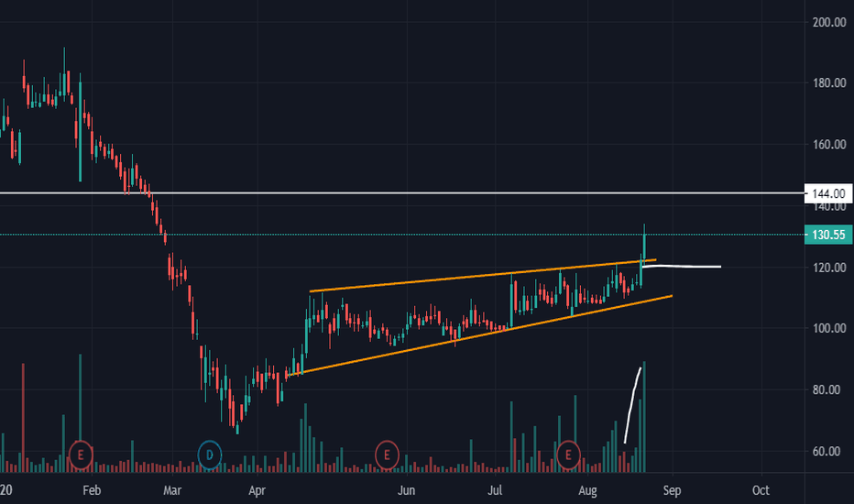This screenshot has height=504, width=854.
Task: Click the tall red volume bar in January
Action: [x=23, y=418]
